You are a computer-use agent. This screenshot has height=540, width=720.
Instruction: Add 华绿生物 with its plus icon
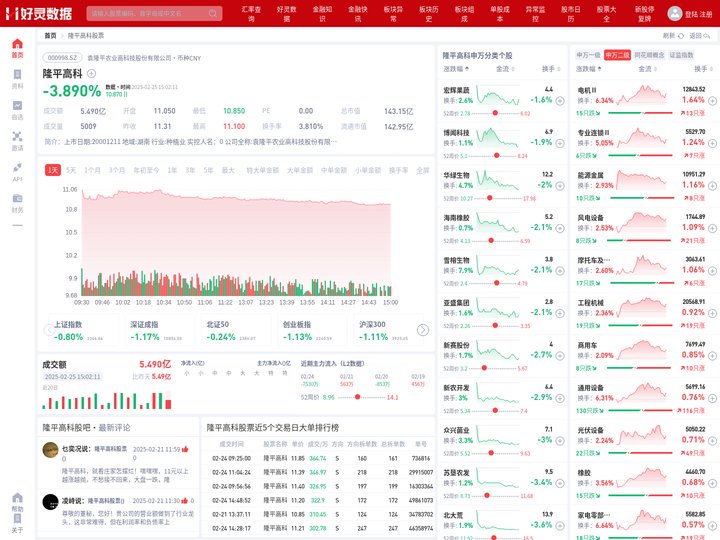tap(560, 186)
